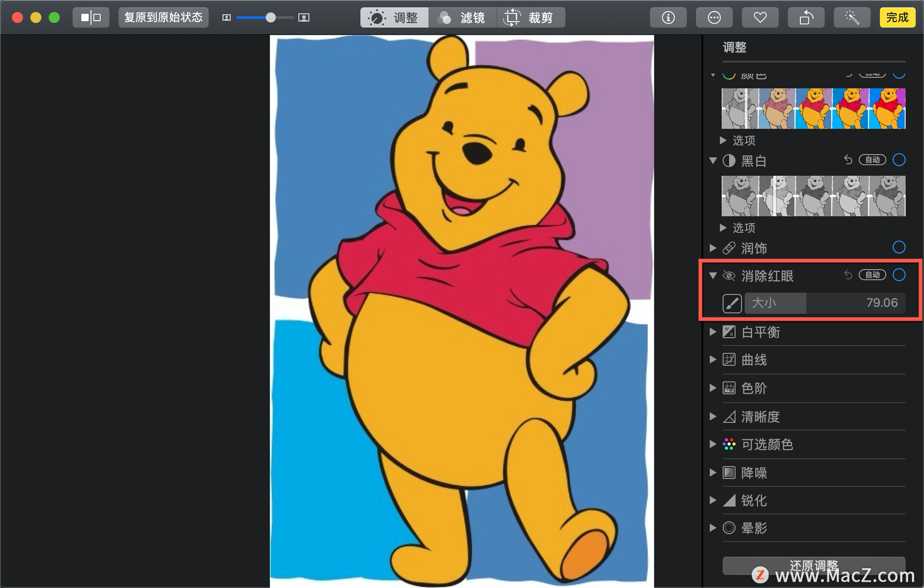The image size is (924, 588).
Task: Select the red-eye brush tool
Action: 731,303
